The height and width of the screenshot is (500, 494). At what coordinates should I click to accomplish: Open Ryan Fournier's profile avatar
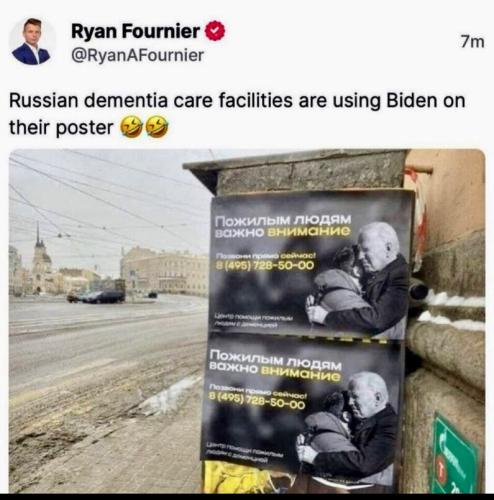pos(32,41)
